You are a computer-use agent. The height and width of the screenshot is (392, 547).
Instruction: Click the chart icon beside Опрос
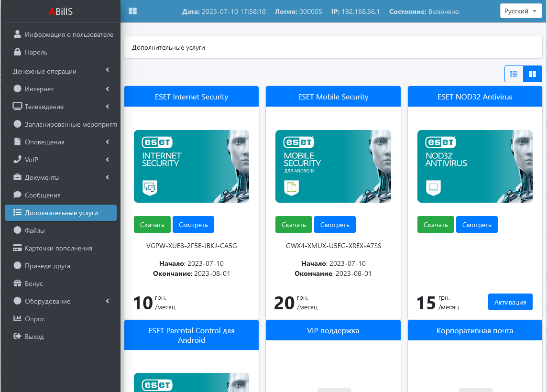click(17, 318)
